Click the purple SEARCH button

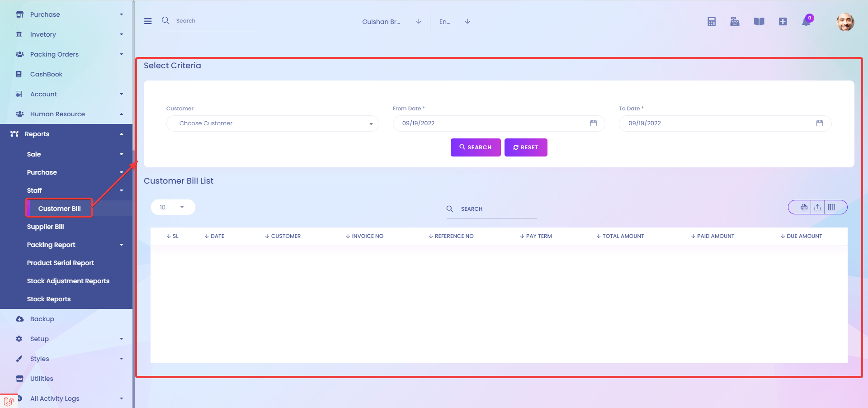(x=476, y=147)
